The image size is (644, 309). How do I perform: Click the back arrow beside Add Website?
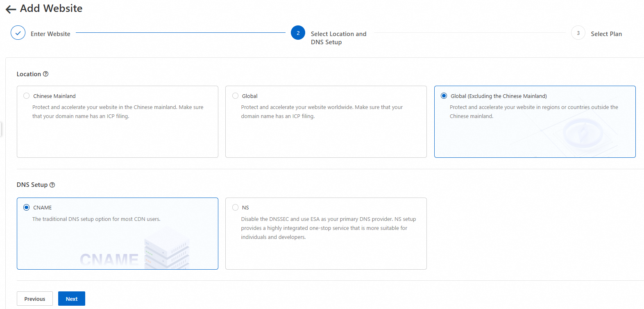[11, 9]
